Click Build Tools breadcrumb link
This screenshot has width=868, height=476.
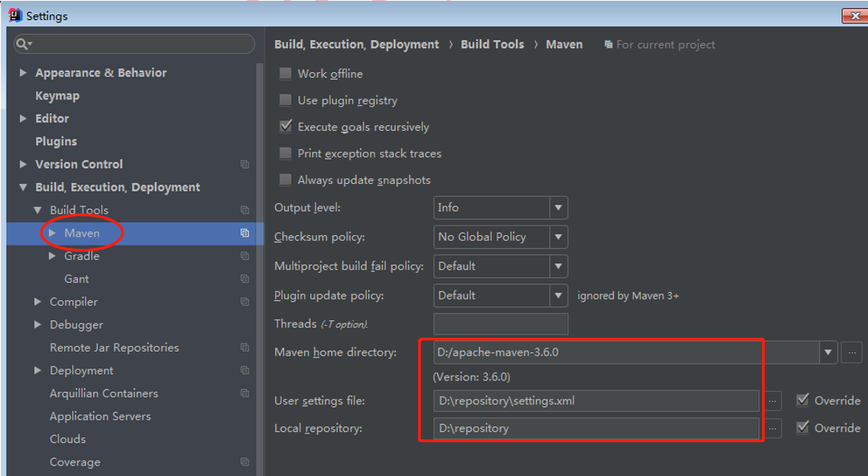click(492, 44)
